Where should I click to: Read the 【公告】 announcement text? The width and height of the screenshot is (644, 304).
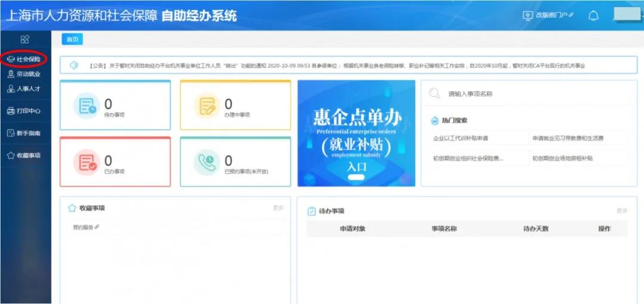pyautogui.click(x=336, y=66)
